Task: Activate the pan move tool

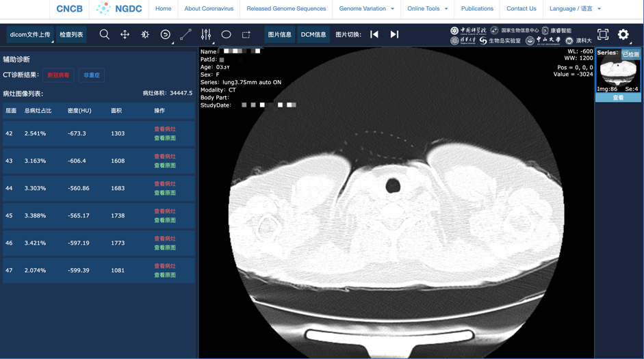Action: point(125,34)
